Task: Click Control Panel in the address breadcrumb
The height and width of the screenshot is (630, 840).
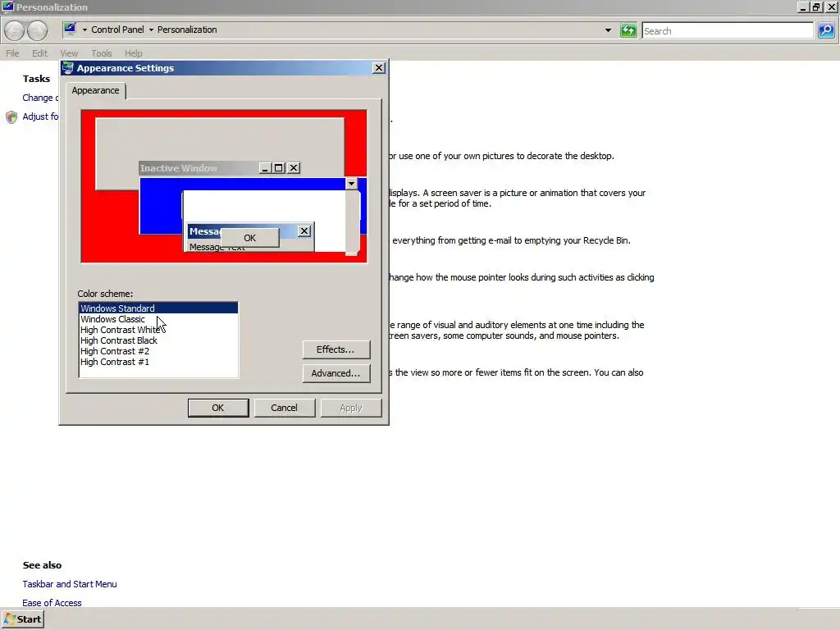Action: pos(117,30)
